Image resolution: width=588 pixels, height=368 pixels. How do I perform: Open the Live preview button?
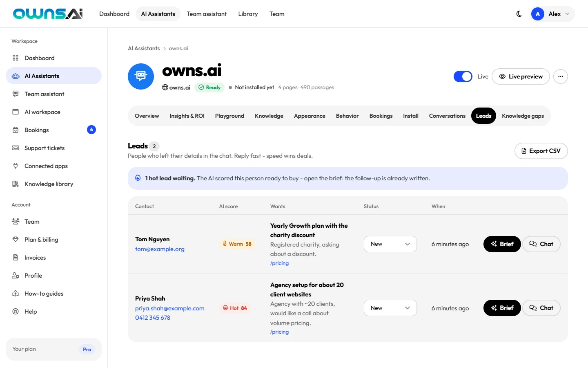pos(521,76)
